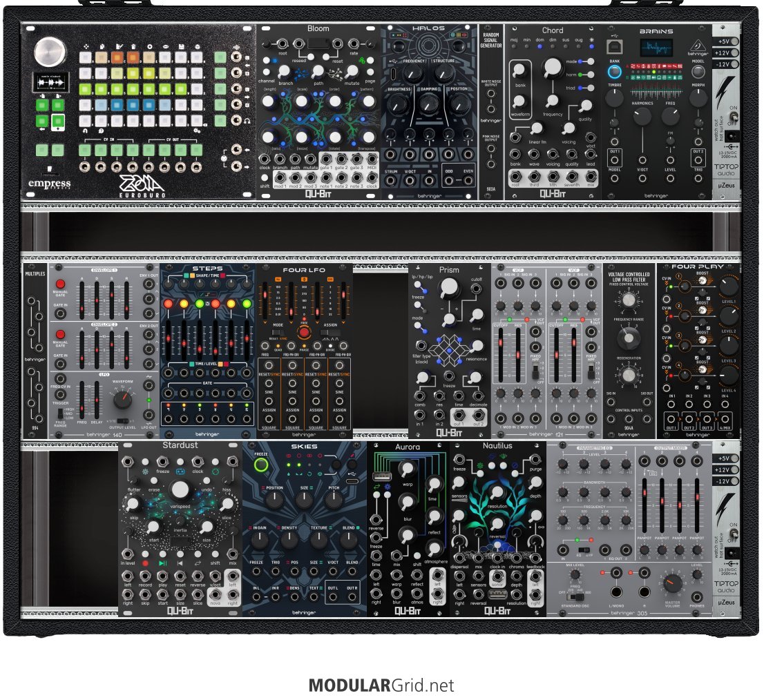The width and height of the screenshot is (764, 700).
Task: Hit the shift button on the Bloom module
Action: tap(265, 178)
